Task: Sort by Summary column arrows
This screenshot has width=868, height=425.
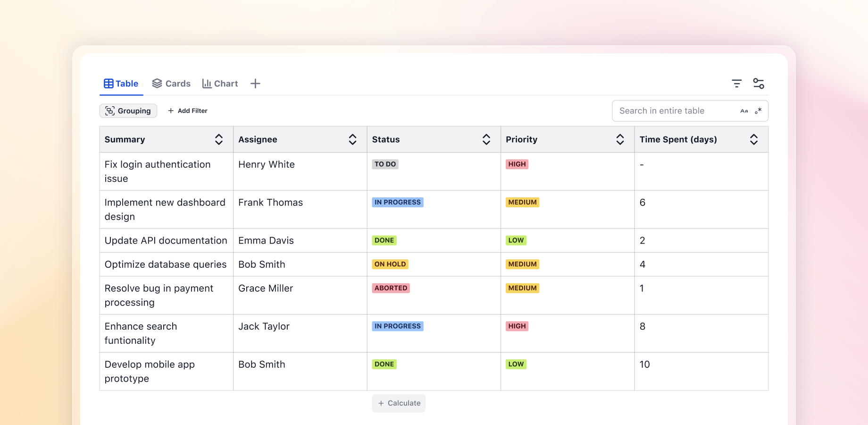Action: click(219, 139)
